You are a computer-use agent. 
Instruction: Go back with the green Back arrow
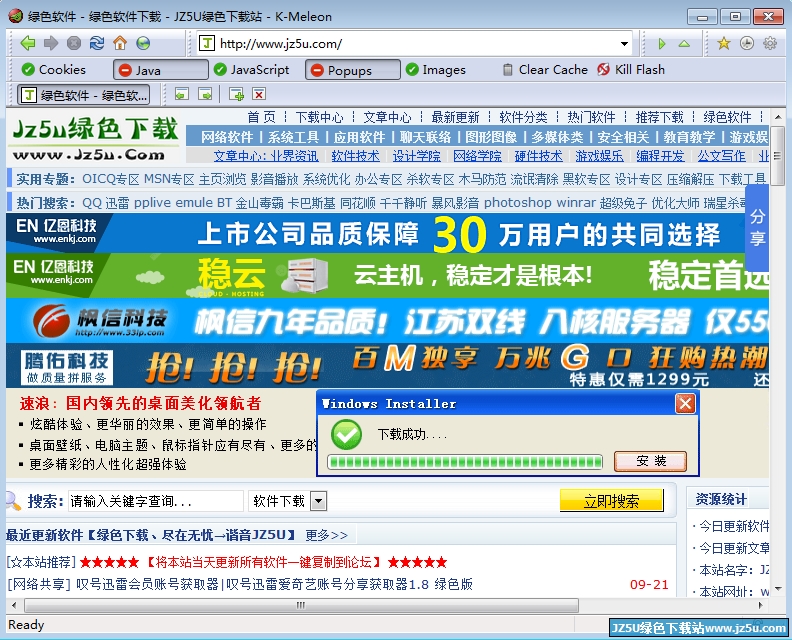(27, 43)
